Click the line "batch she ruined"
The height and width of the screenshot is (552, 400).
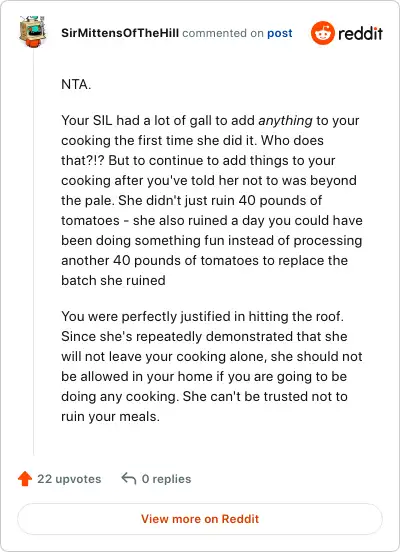113,281
